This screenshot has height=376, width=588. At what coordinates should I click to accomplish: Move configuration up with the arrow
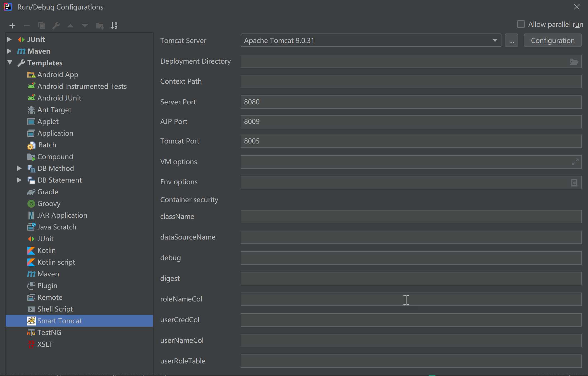[x=70, y=26]
